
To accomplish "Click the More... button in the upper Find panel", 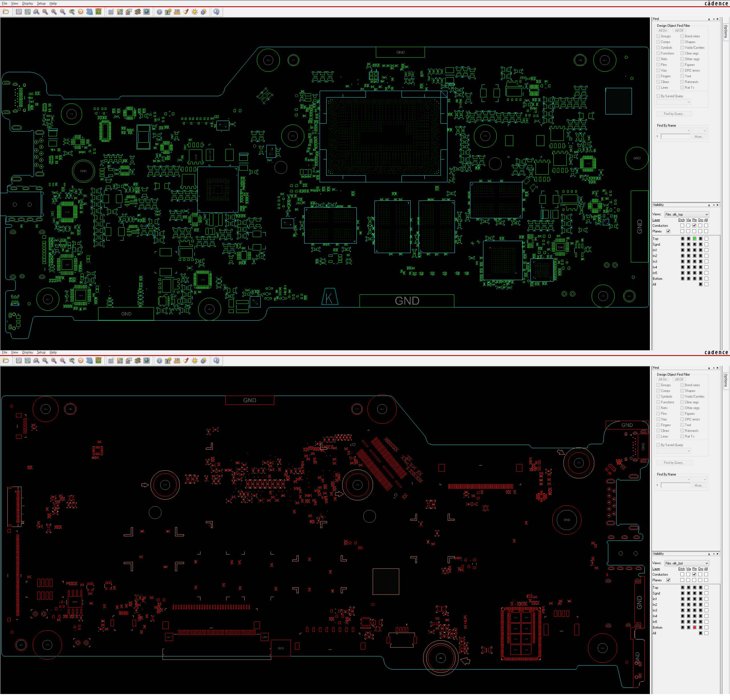I will (x=699, y=137).
